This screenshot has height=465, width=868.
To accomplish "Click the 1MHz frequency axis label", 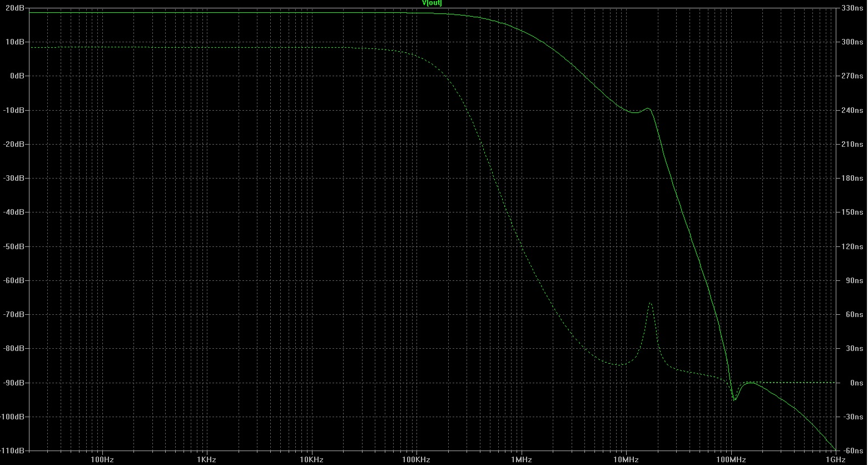I will tap(521, 460).
